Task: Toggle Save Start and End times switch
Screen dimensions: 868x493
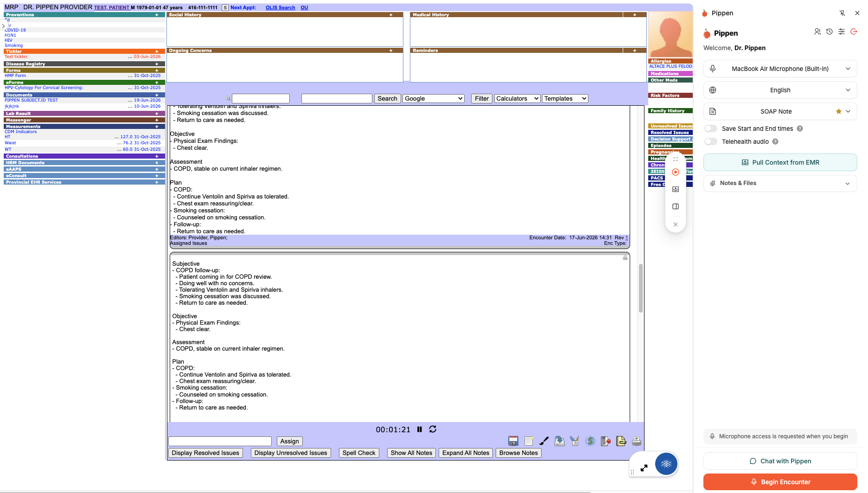Action: pyautogui.click(x=711, y=129)
